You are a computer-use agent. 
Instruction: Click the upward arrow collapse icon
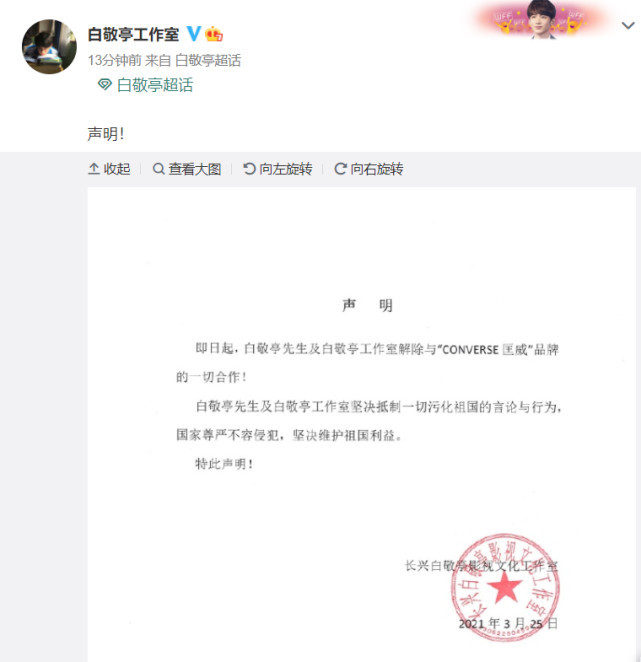(x=94, y=169)
